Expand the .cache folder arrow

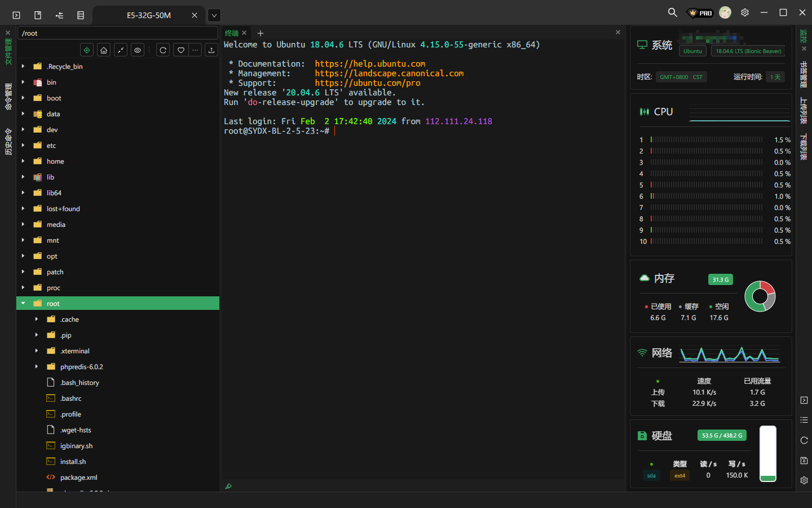[x=37, y=319]
